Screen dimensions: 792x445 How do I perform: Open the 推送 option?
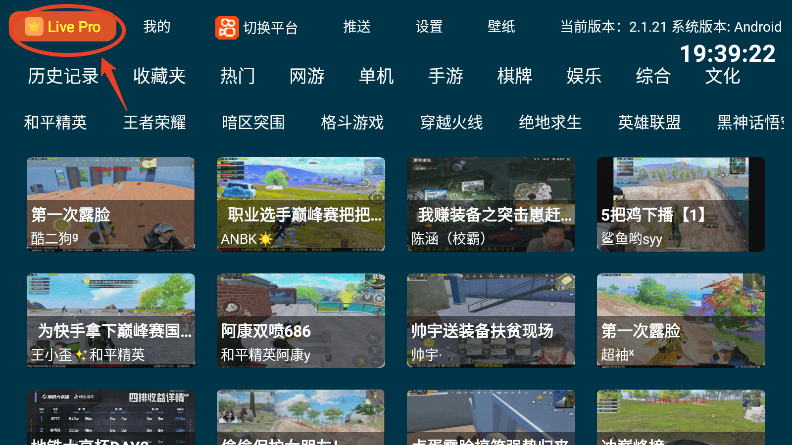pyautogui.click(x=357, y=27)
